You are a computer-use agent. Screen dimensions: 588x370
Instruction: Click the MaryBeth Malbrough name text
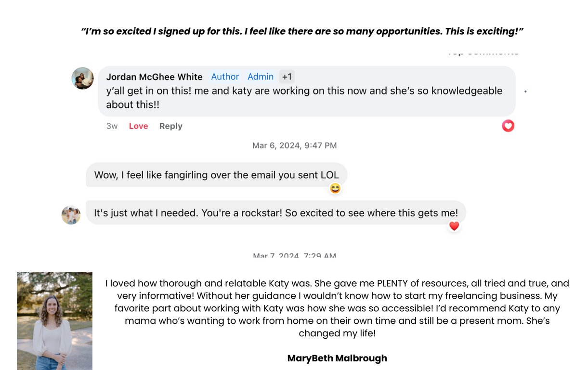coord(337,358)
